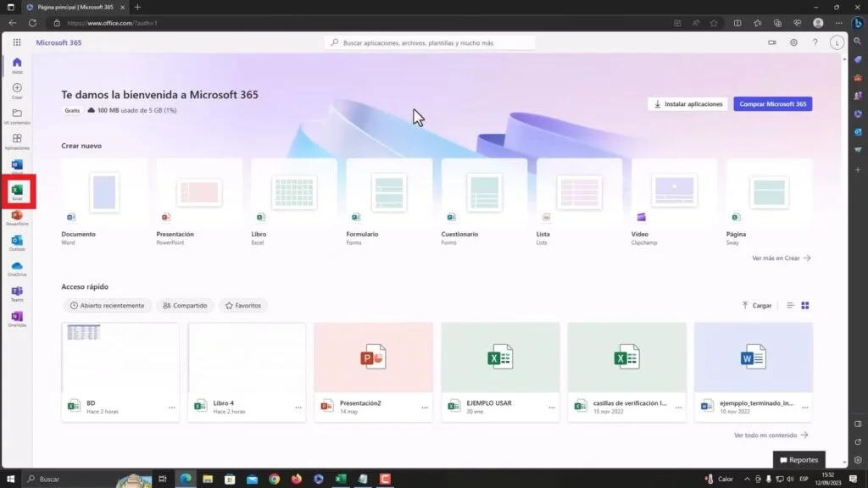Click Instalar aplicaciones button
Screen dimensions: 868x488
click(688, 104)
